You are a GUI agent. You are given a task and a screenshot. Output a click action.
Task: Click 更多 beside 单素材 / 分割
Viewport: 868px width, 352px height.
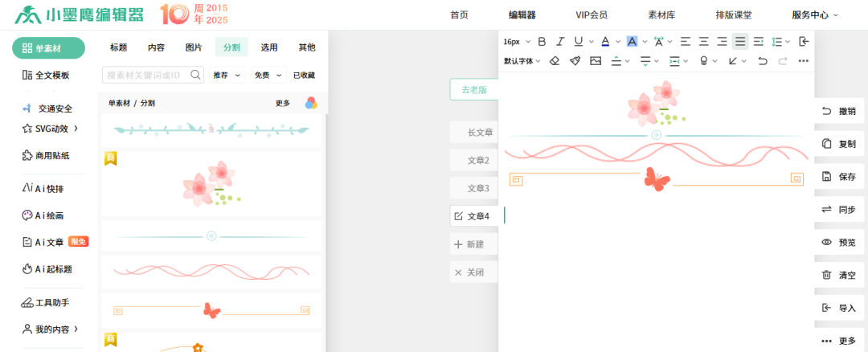(283, 103)
